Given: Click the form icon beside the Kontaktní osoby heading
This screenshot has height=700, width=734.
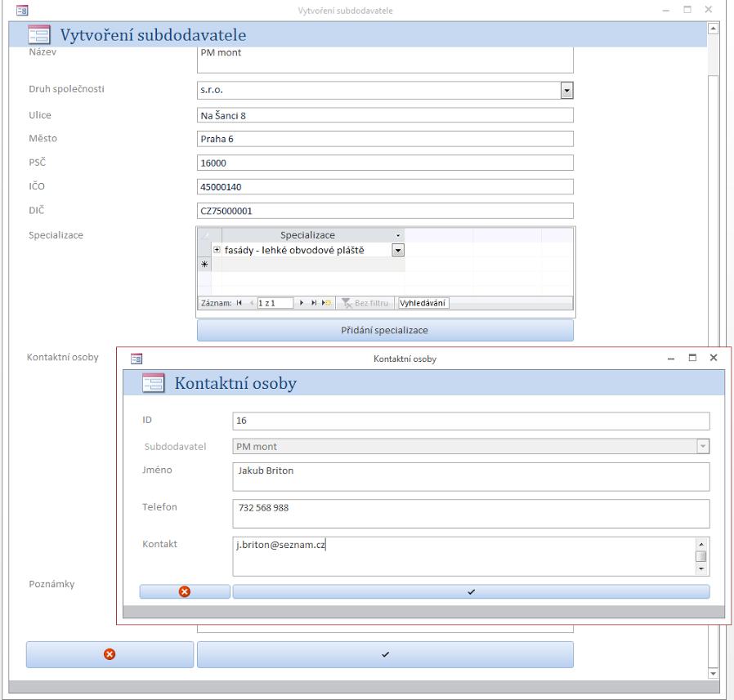Looking at the screenshot, I should (x=153, y=383).
